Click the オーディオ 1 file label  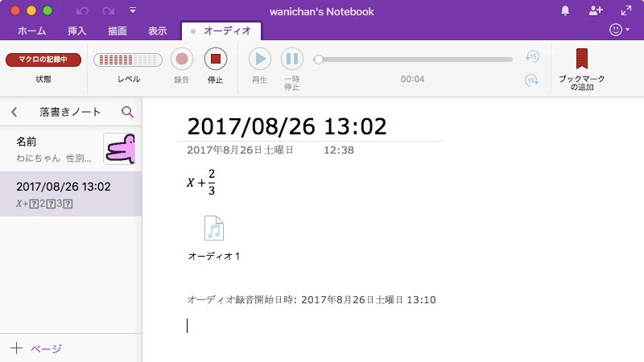point(214,256)
